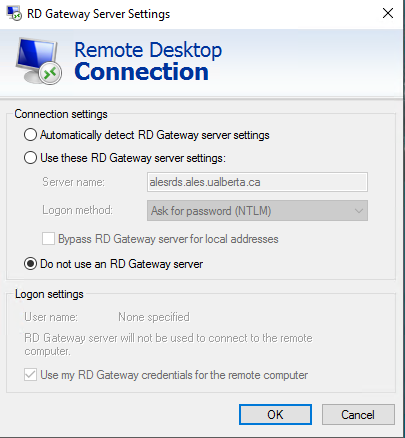Viewport: 405px width, 438px height.
Task: Click the Remote Desktop Connection monitor icon
Action: click(39, 61)
